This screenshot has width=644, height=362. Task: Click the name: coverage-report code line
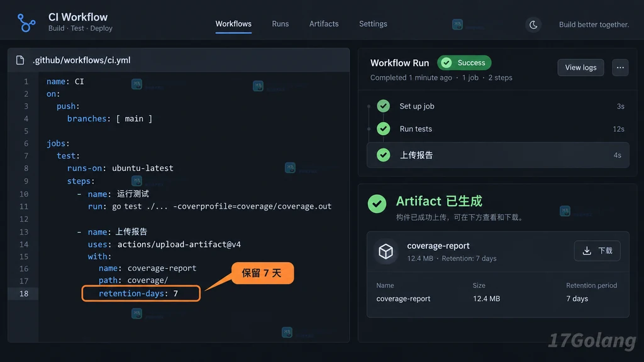[x=147, y=268]
